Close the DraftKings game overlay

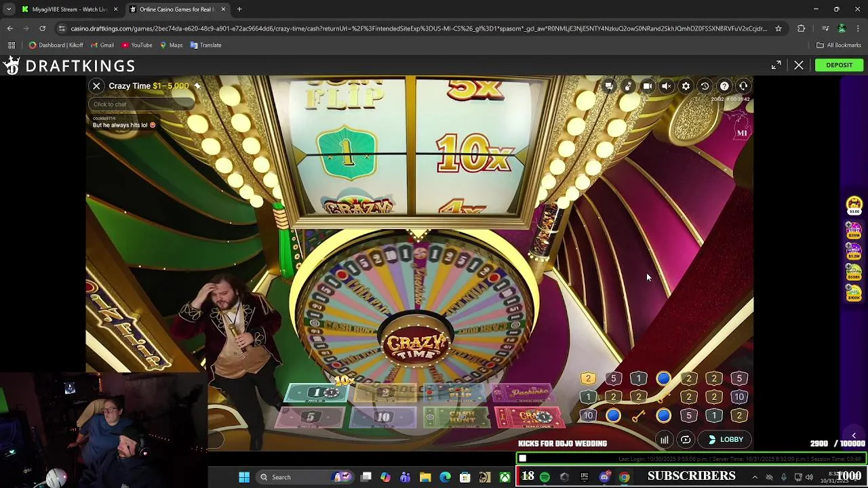click(799, 65)
